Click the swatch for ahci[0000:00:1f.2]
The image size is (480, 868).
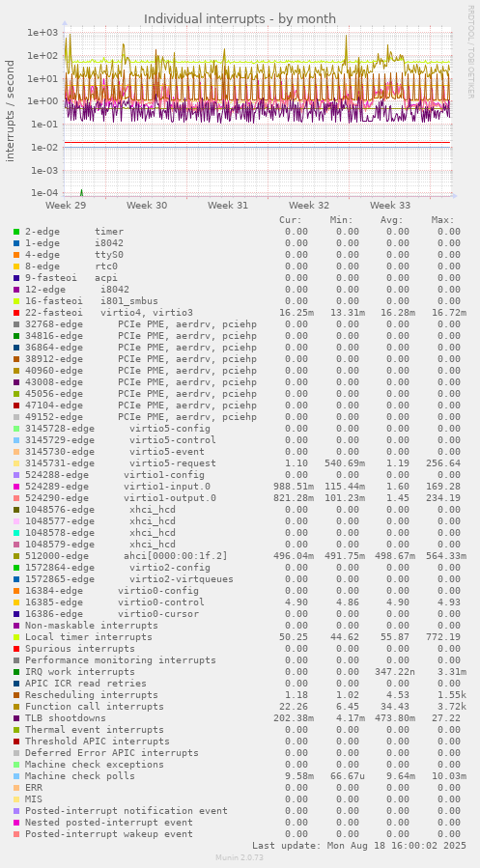[16, 556]
